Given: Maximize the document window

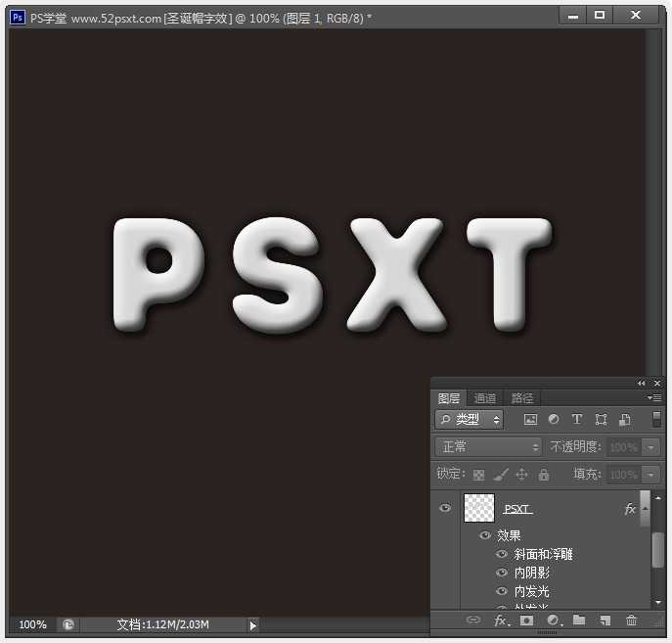Looking at the screenshot, I should [600, 16].
